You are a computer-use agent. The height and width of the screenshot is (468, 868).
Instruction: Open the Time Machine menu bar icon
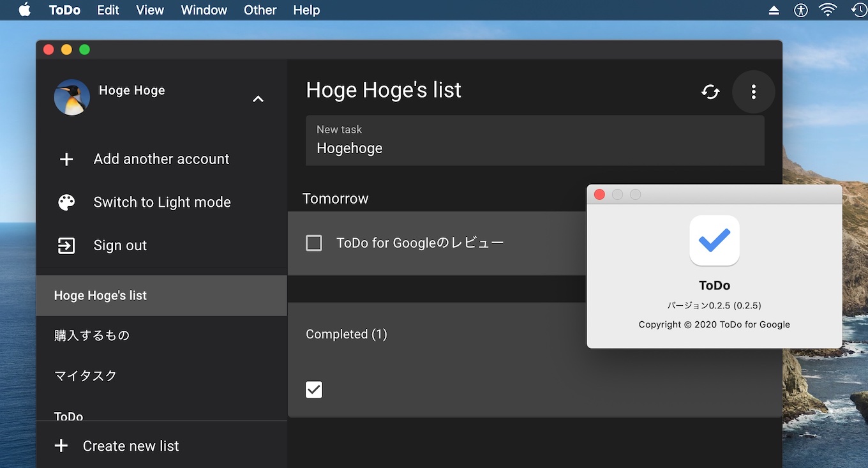point(859,10)
